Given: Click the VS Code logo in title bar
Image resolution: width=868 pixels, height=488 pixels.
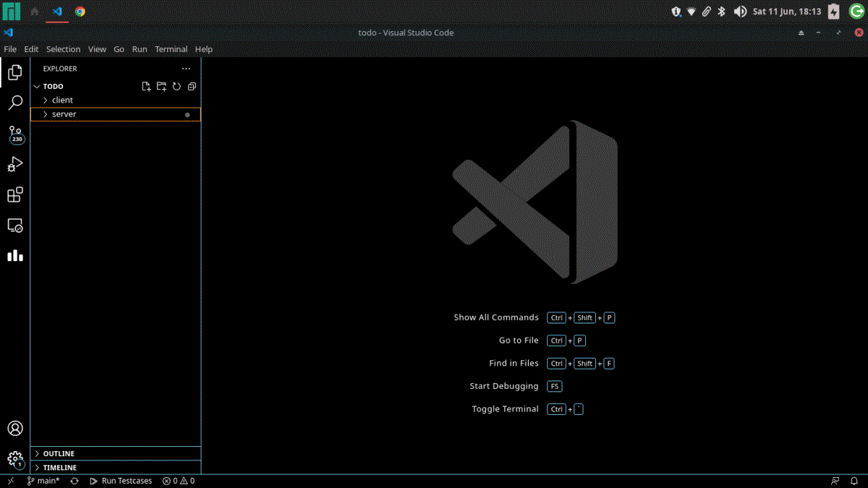Looking at the screenshot, I should (x=8, y=33).
